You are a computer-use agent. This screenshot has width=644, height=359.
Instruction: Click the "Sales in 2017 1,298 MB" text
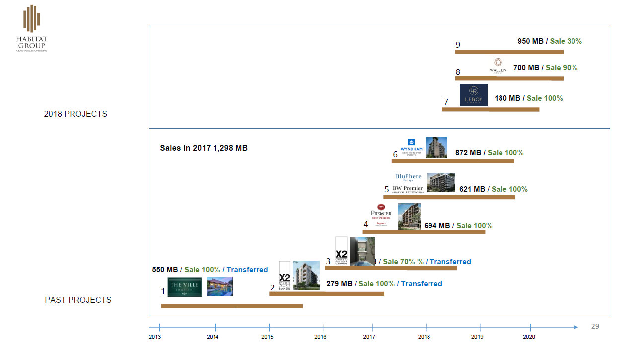[x=204, y=148]
